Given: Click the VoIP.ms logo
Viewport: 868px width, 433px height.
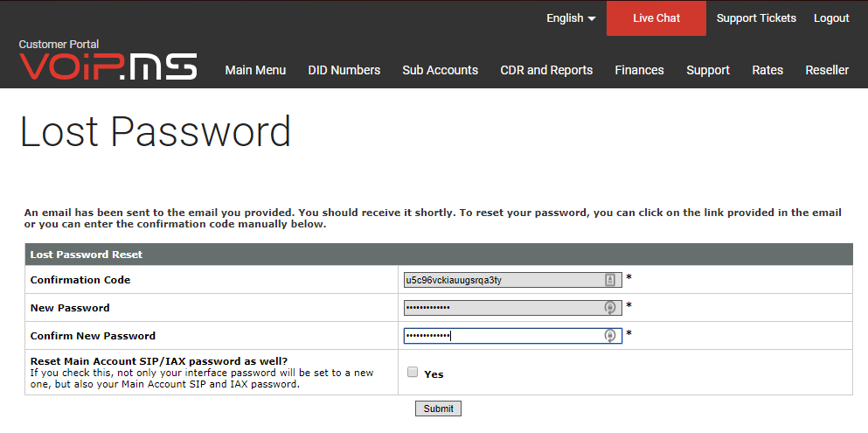Looking at the screenshot, I should (108, 66).
